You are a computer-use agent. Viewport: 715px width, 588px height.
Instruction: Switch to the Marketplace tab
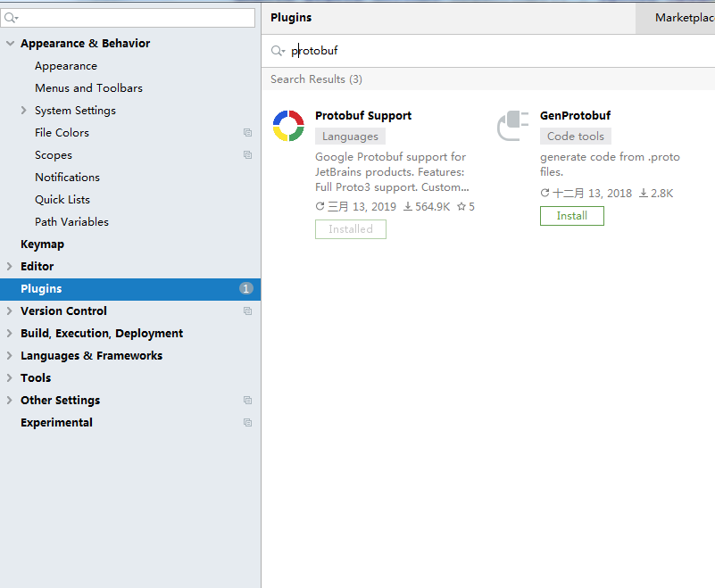pos(683,18)
